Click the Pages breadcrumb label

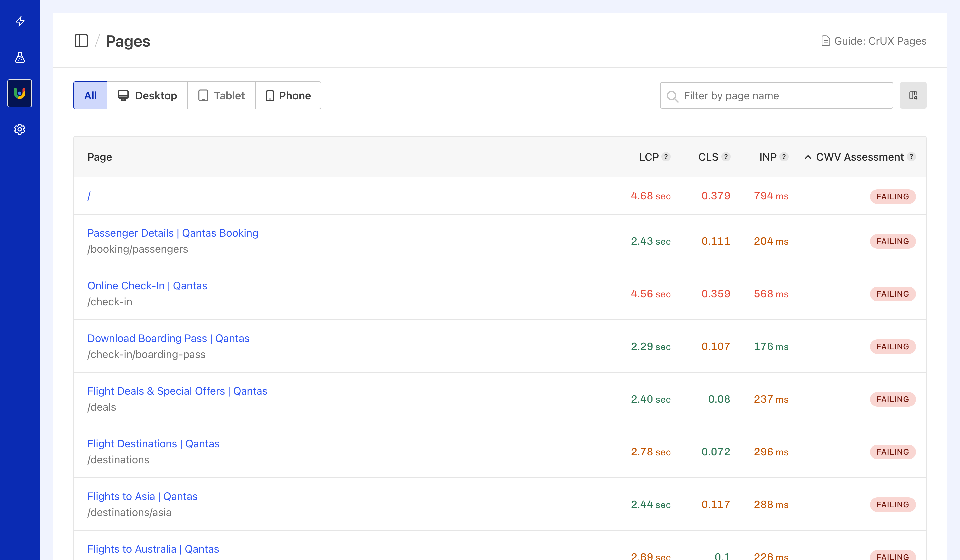[128, 41]
